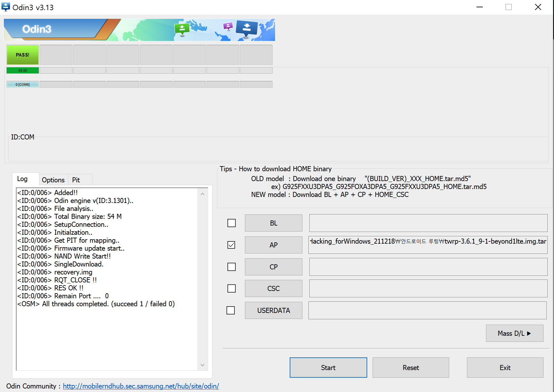The height and width of the screenshot is (392, 554).
Task: Click the log line 'All threads completed'
Action: [96, 304]
